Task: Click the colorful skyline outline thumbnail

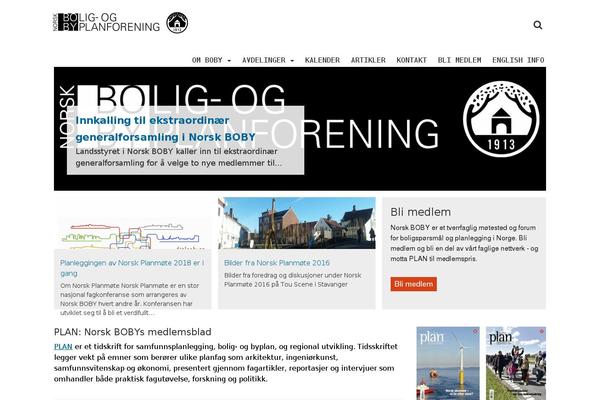Action: [x=132, y=224]
